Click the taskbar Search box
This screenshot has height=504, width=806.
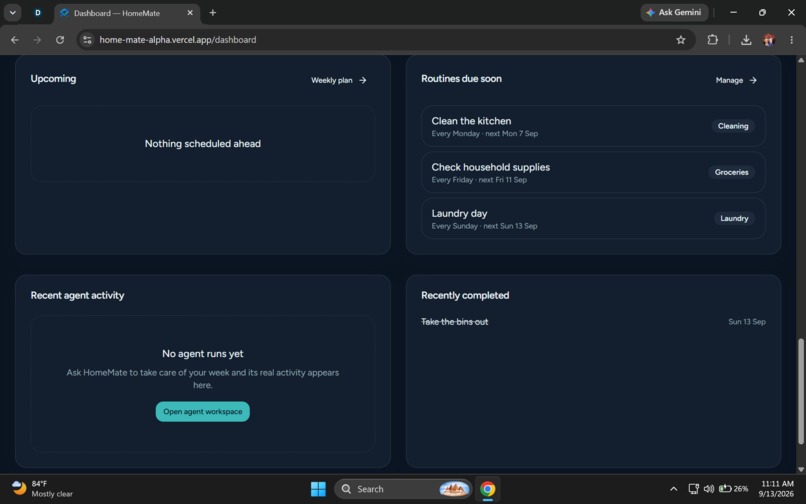[x=403, y=489]
